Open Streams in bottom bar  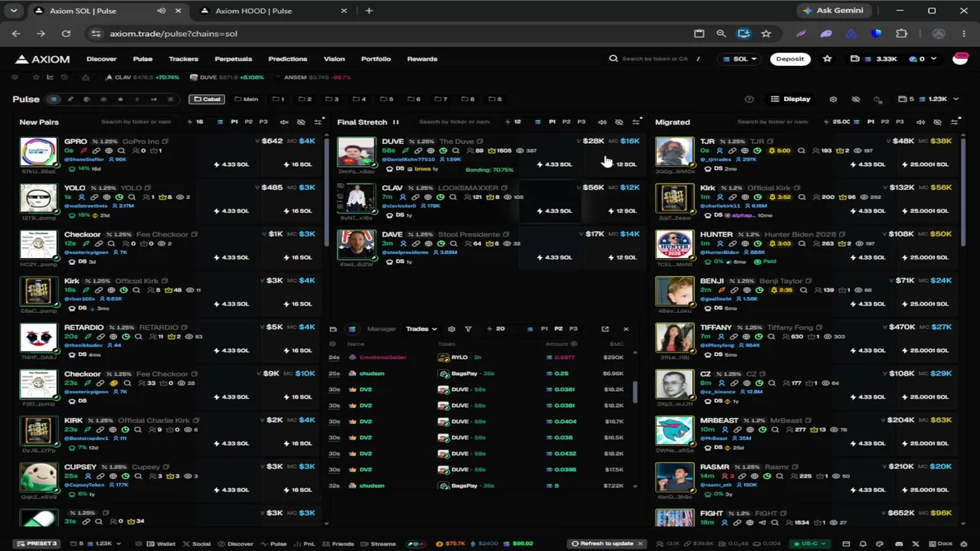378,544
